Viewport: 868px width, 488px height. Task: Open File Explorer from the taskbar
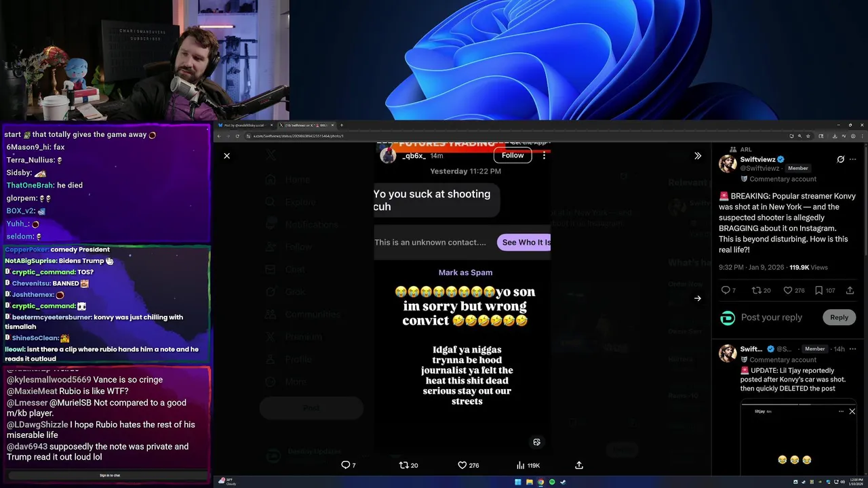pos(529,482)
